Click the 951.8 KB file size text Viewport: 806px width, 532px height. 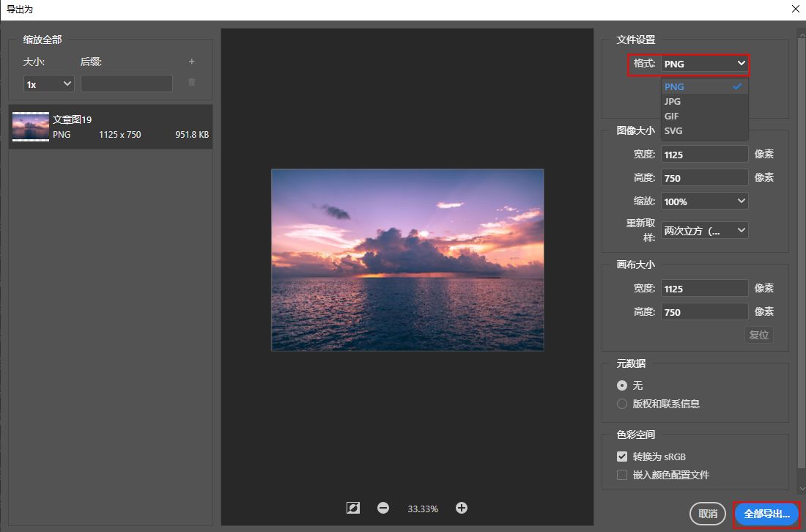point(192,135)
